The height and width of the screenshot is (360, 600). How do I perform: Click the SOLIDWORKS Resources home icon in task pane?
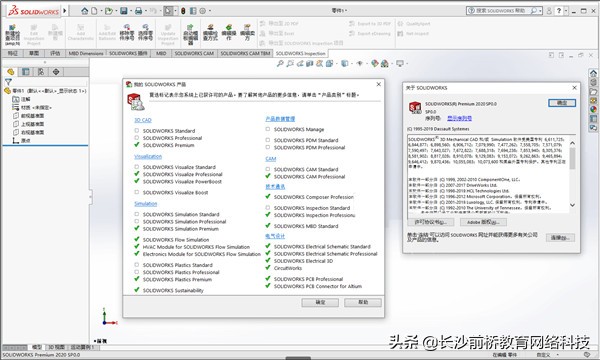click(593, 73)
